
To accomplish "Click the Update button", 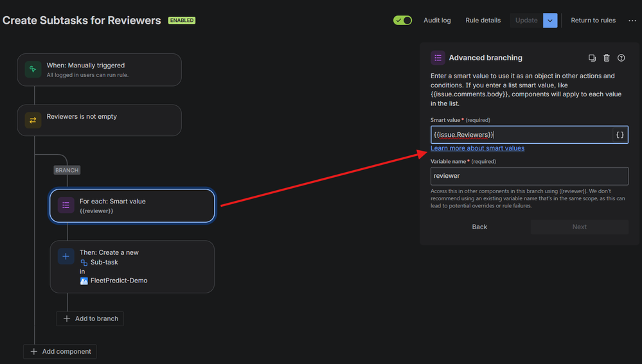I will click(x=526, y=21).
